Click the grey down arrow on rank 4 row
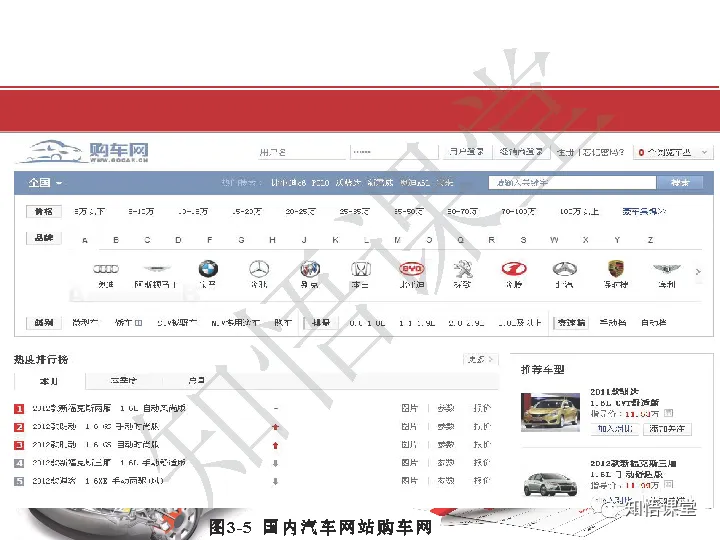Viewport: 720px width, 540px height. pyautogui.click(x=276, y=463)
